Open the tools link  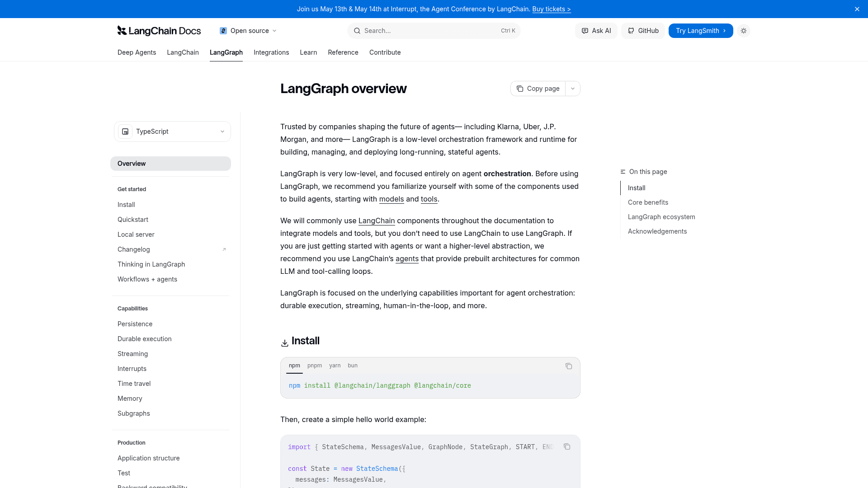pos(429,199)
